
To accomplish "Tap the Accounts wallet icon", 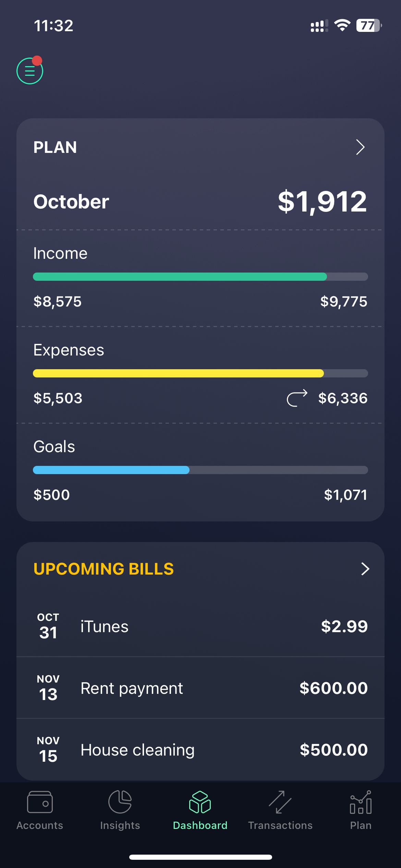I will [40, 802].
